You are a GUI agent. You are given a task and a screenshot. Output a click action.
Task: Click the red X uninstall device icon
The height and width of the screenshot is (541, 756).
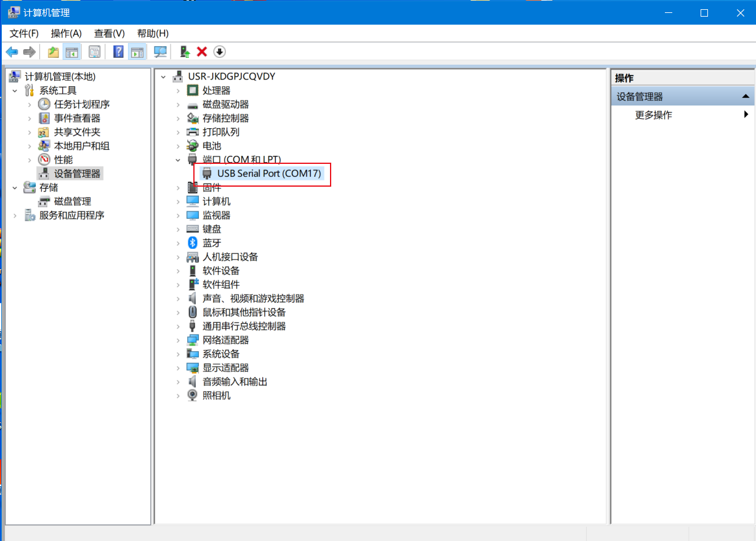coord(201,52)
